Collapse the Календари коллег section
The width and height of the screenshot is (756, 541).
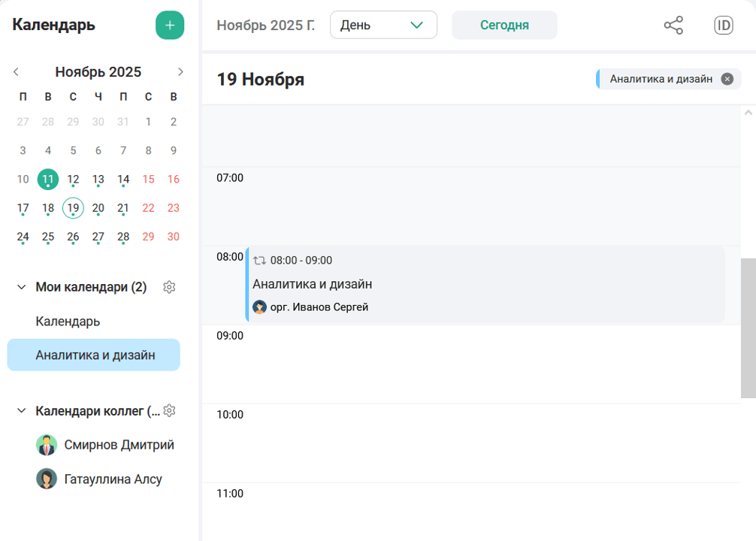pos(21,411)
